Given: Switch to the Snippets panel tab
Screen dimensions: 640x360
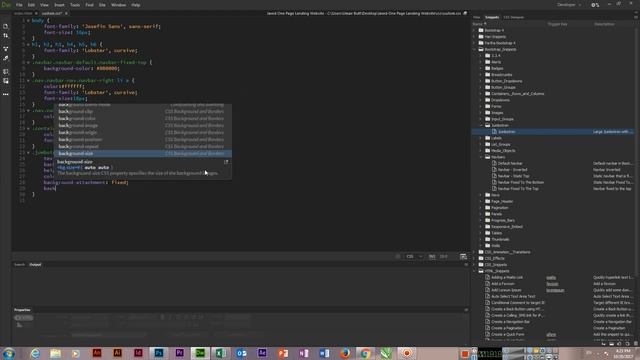Looking at the screenshot, I should tap(492, 17).
